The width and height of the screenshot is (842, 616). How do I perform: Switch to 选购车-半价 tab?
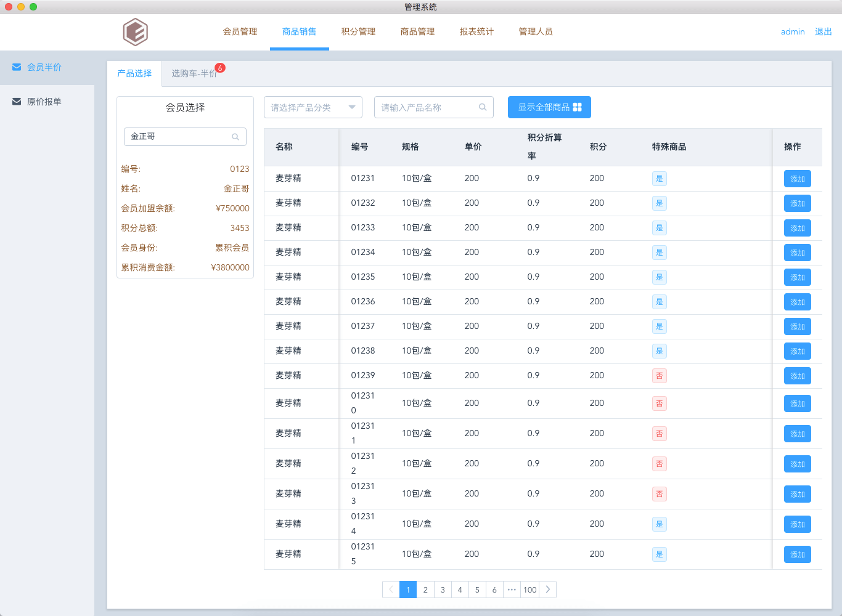[x=194, y=73]
